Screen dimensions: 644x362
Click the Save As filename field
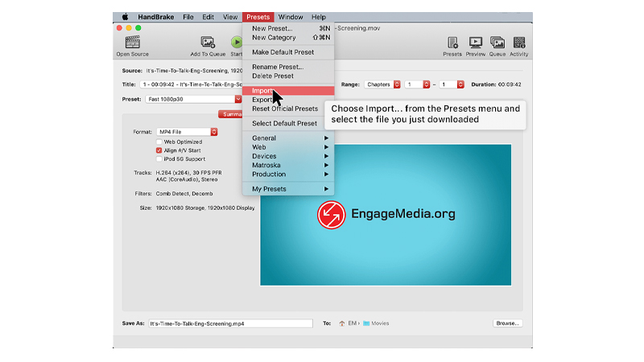click(230, 324)
